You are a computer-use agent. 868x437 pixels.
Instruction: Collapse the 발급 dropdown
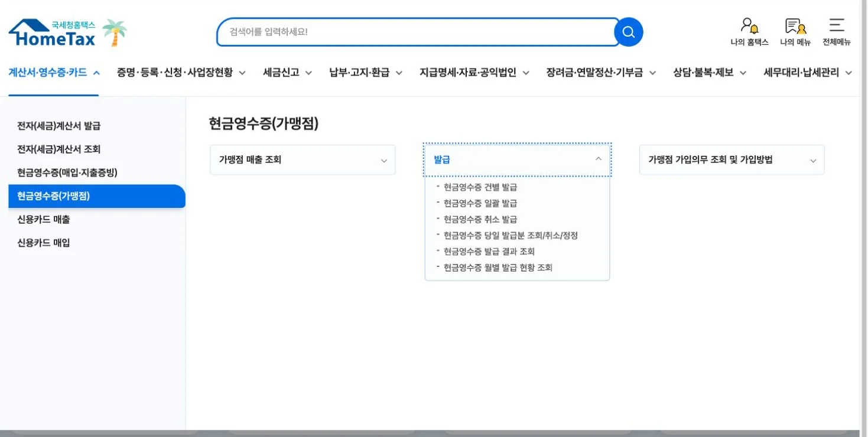(x=517, y=159)
